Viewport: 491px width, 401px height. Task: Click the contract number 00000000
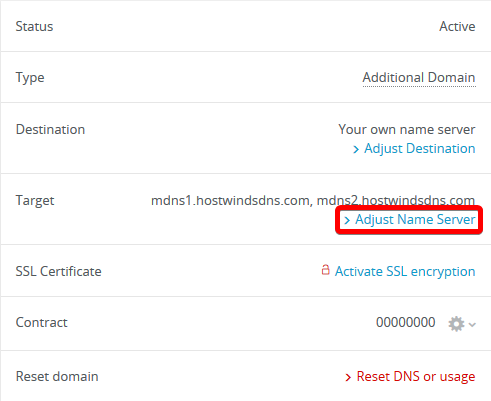[406, 322]
